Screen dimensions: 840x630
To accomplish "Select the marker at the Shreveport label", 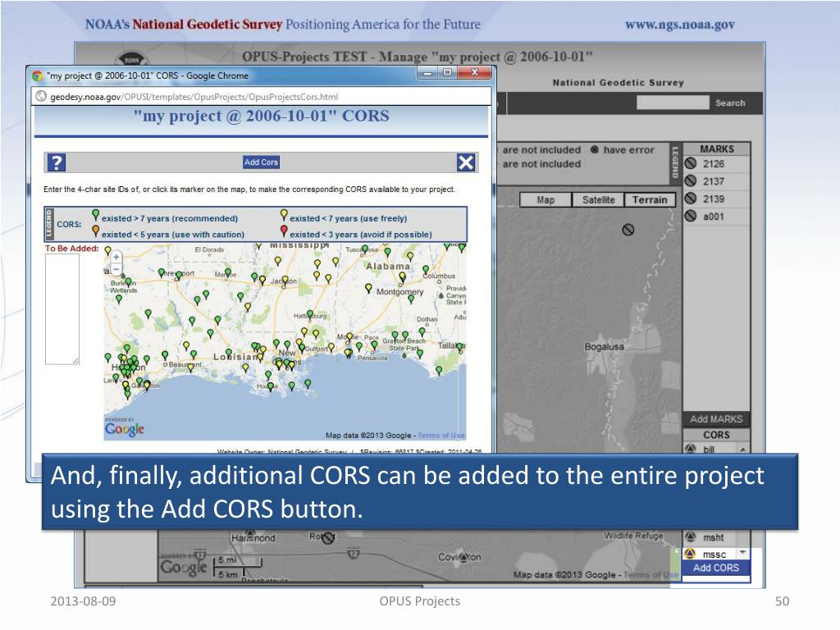I will pos(178,276).
